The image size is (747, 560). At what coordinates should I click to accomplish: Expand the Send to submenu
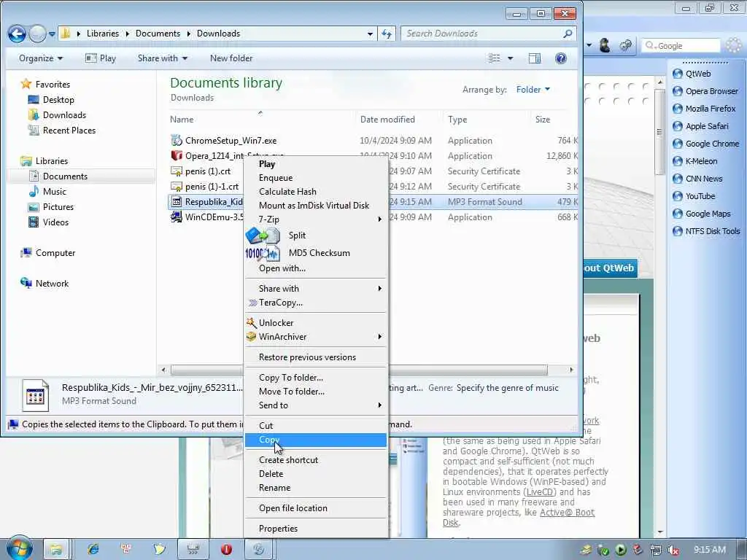315,405
